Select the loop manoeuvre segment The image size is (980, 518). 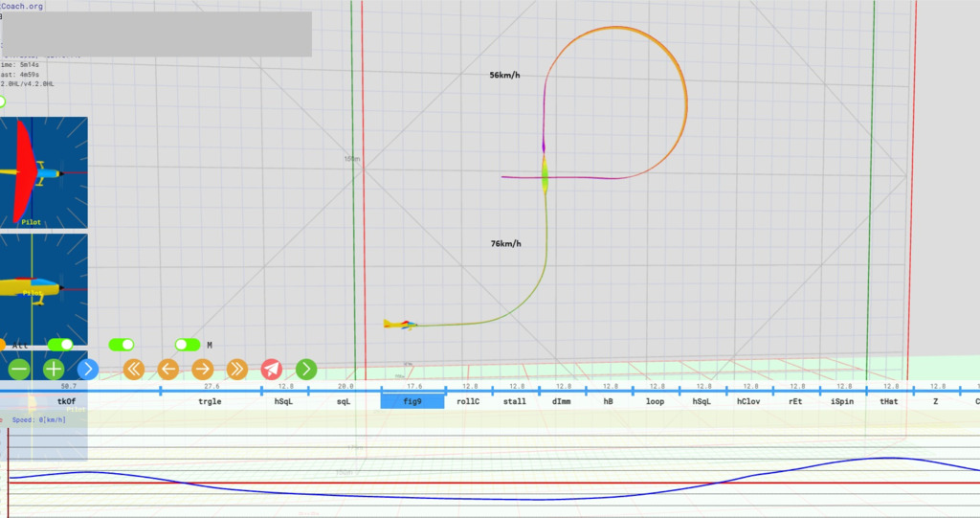pyautogui.click(x=655, y=401)
